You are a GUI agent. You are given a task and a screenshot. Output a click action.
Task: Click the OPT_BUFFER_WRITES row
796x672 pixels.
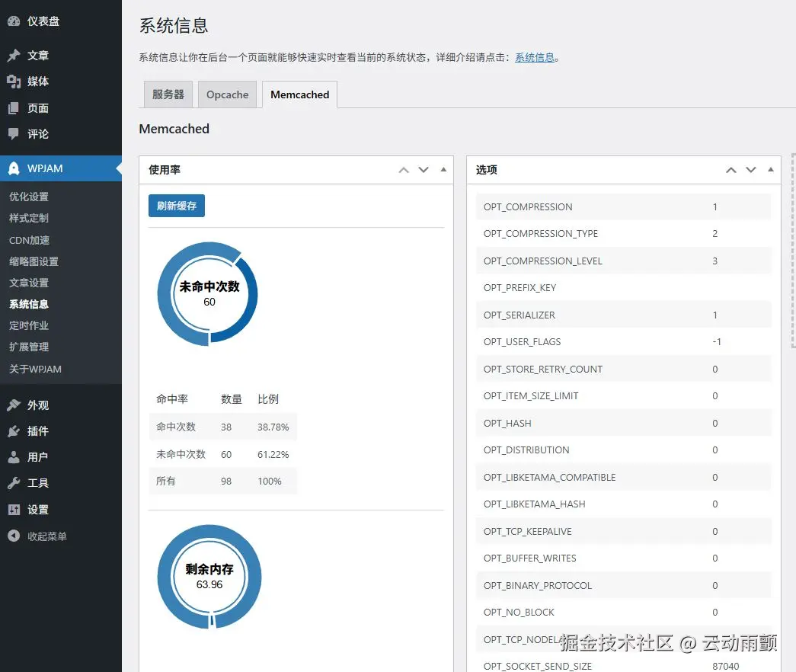[x=623, y=558]
